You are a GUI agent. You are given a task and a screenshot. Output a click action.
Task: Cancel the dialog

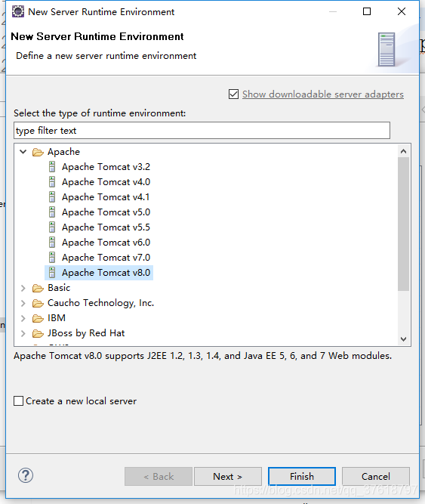coord(376,476)
